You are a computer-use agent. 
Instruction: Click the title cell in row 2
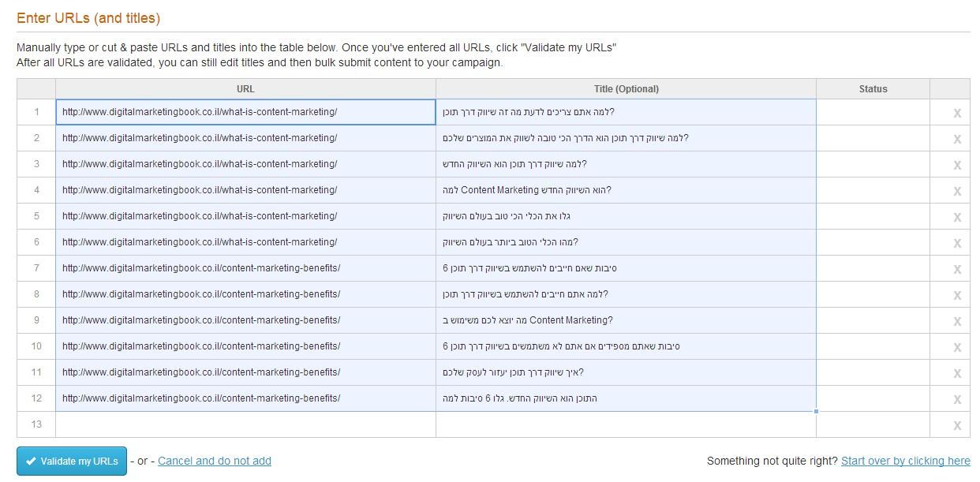[627, 138]
